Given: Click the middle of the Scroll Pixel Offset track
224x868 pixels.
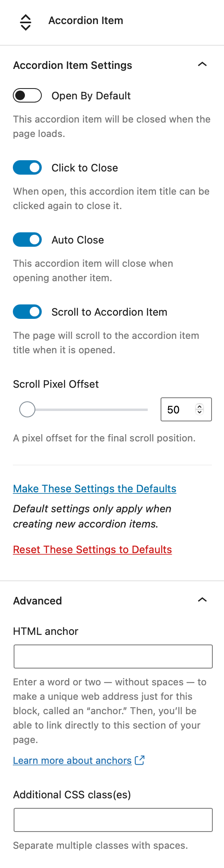Looking at the screenshot, I should tap(83, 409).
